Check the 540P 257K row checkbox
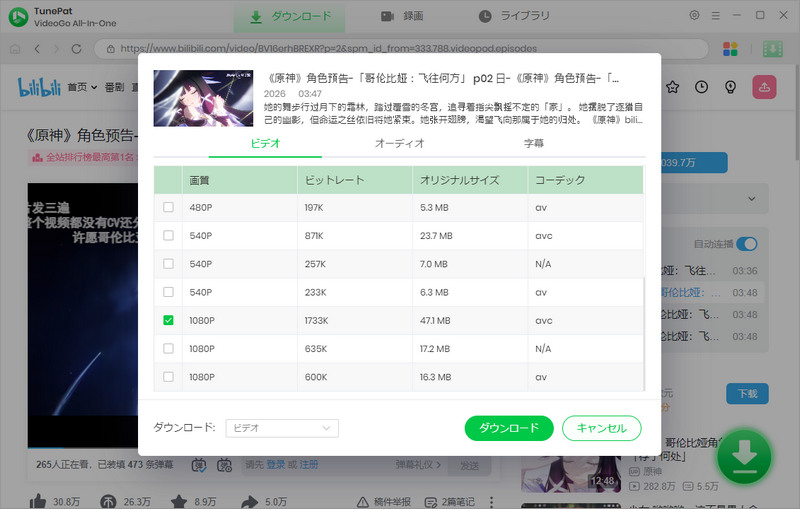Viewport: 800px width, 509px height. pos(168,264)
